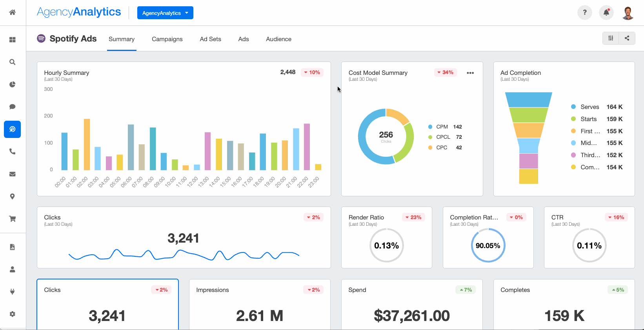Open the phone call tracking icon
Viewport: 644px width, 330px height.
(13, 151)
